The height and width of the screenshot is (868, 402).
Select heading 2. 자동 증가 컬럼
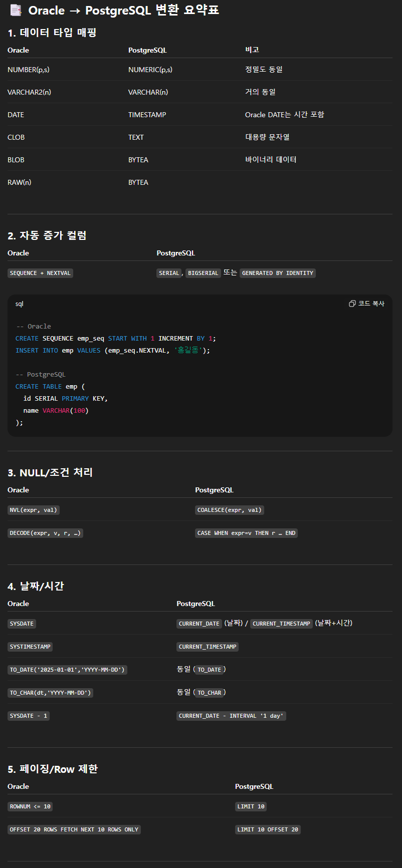(x=47, y=235)
